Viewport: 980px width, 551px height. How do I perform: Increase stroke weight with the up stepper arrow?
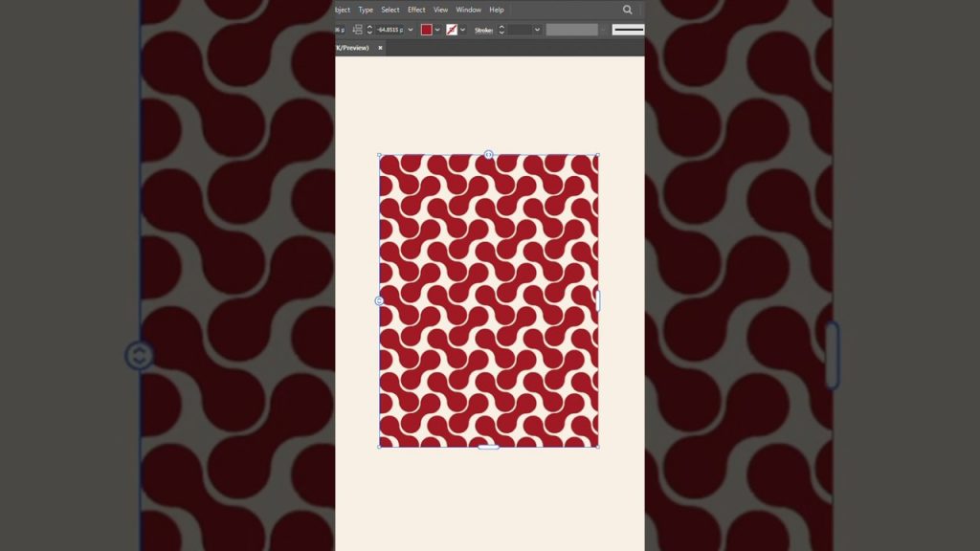[x=501, y=28]
